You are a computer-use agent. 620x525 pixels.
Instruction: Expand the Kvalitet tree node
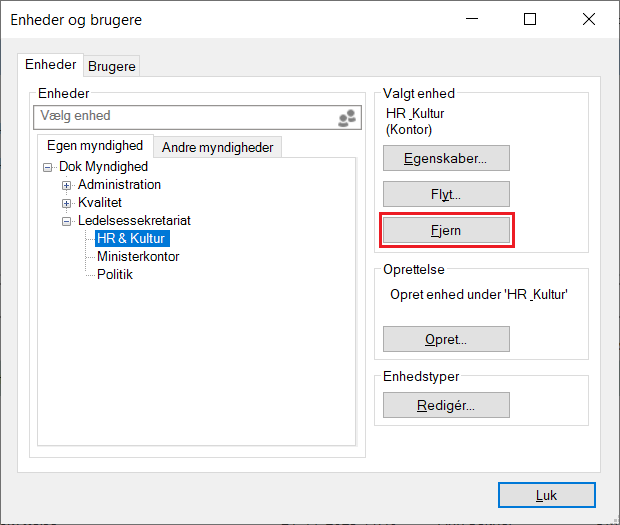tap(67, 203)
